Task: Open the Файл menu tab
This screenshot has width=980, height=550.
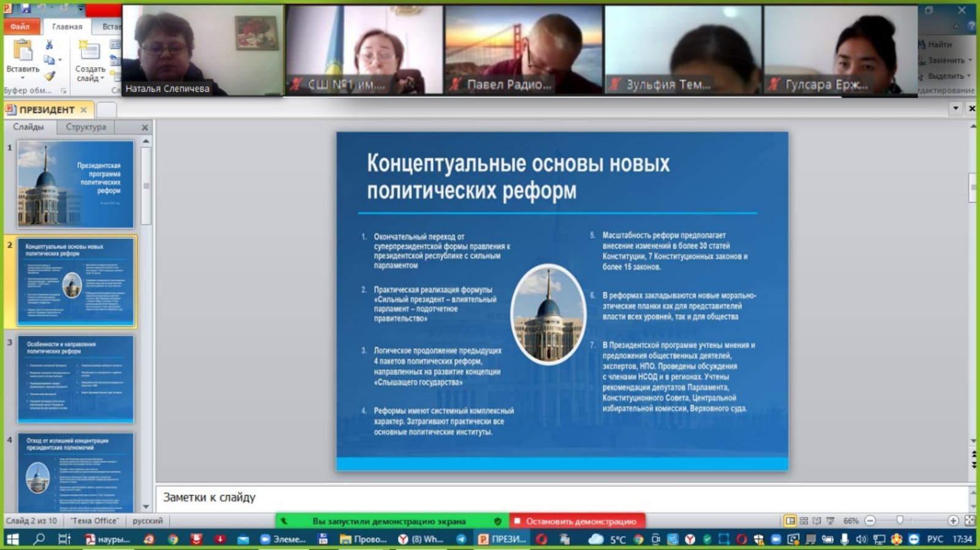Action: (x=20, y=26)
